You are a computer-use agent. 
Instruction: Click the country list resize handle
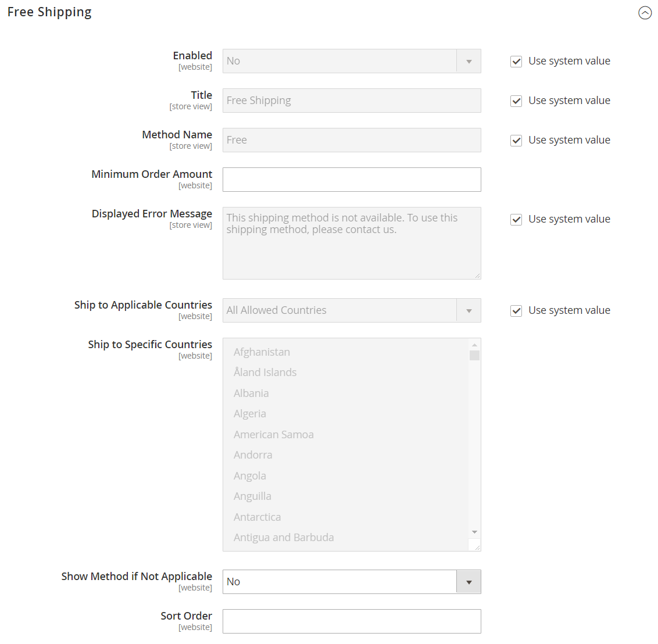coord(477,547)
